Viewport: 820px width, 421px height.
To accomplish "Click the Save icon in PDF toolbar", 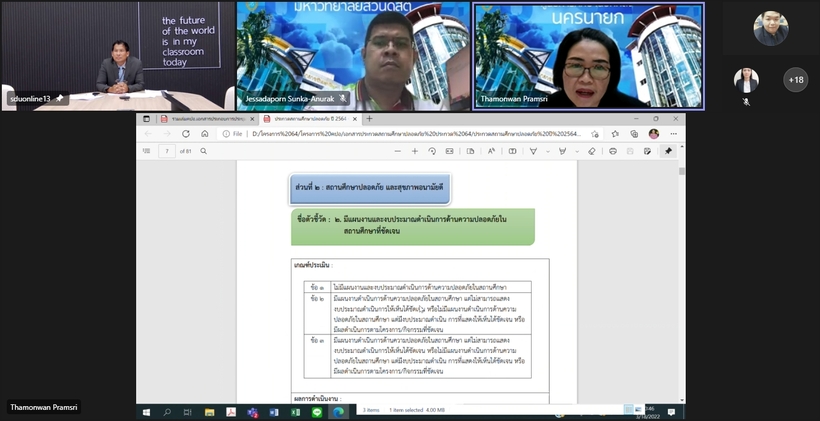I will [630, 151].
